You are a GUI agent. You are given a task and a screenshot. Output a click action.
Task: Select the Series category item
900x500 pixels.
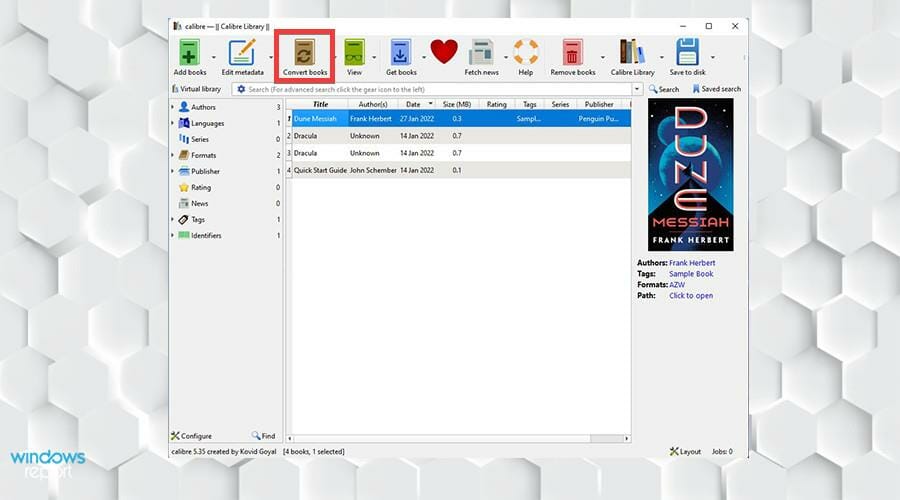coord(200,139)
